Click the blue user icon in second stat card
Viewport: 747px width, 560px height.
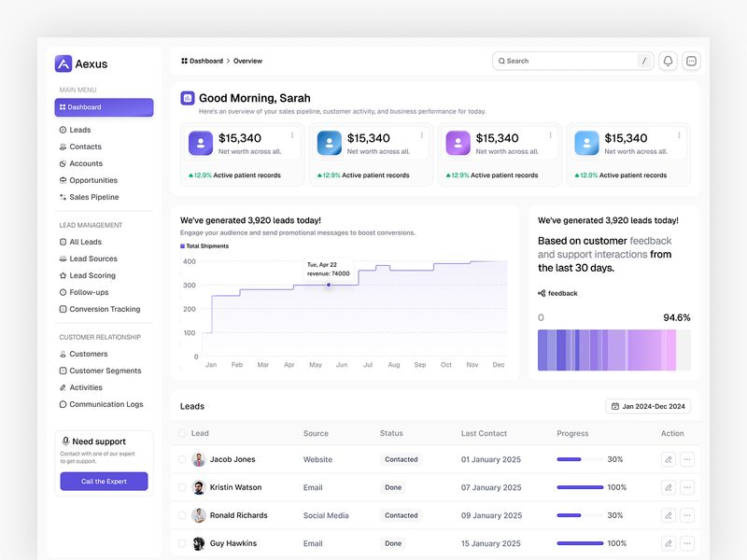click(330, 143)
